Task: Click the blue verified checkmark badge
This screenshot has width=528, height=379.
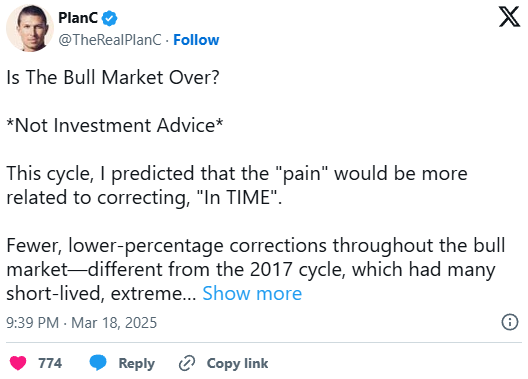Action: coord(109,18)
